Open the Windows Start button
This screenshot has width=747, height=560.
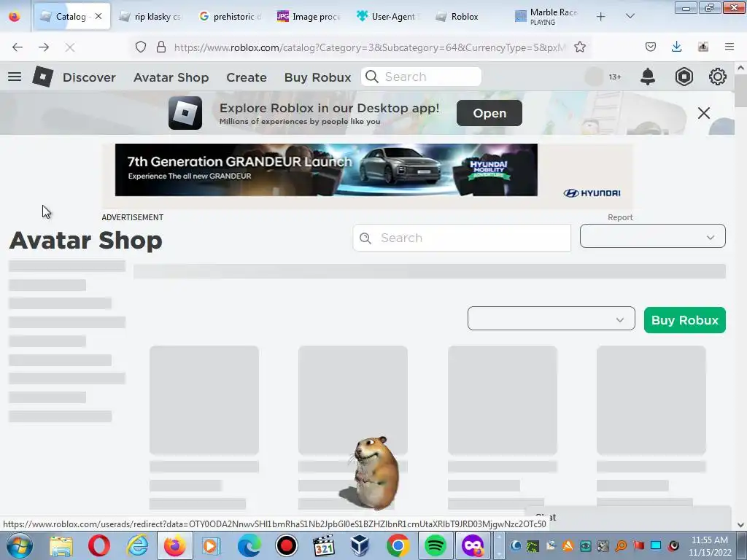(x=20, y=545)
